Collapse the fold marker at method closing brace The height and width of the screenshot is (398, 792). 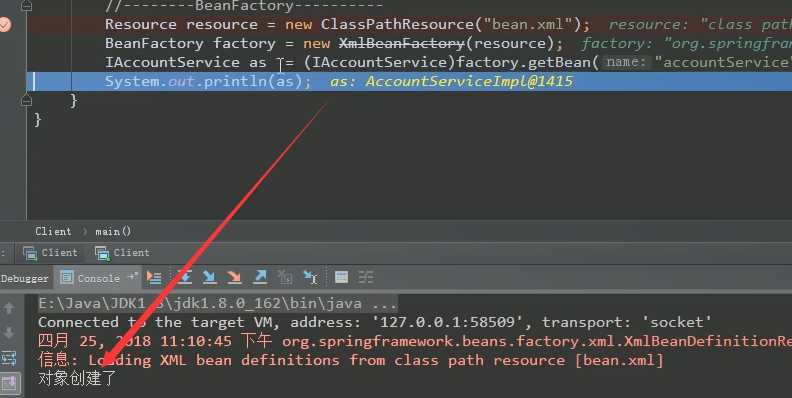27,101
